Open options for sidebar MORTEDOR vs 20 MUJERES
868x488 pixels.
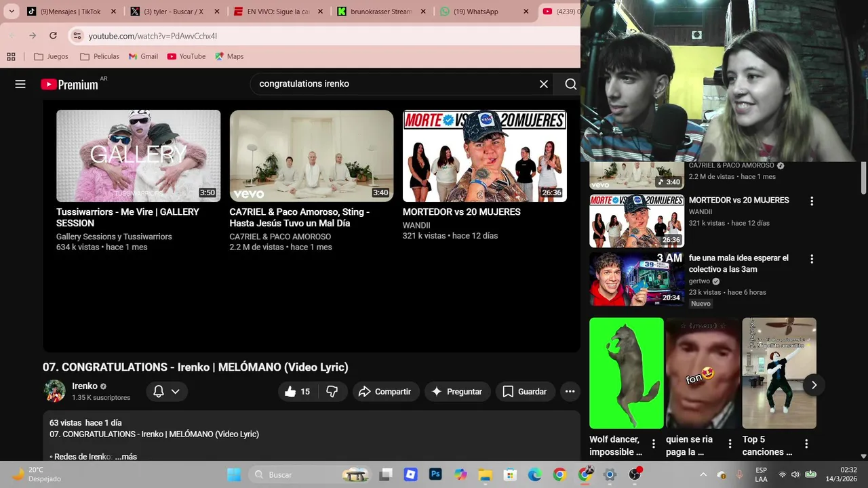811,201
